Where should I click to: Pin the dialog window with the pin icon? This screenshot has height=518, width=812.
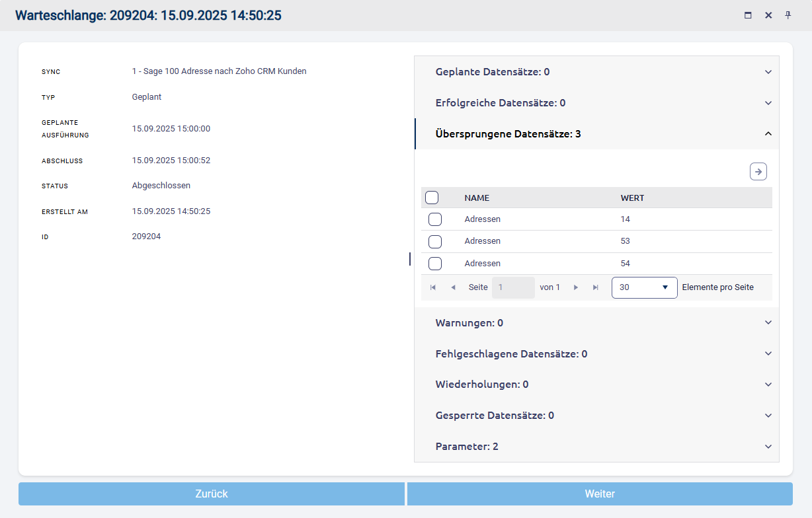[x=788, y=15]
